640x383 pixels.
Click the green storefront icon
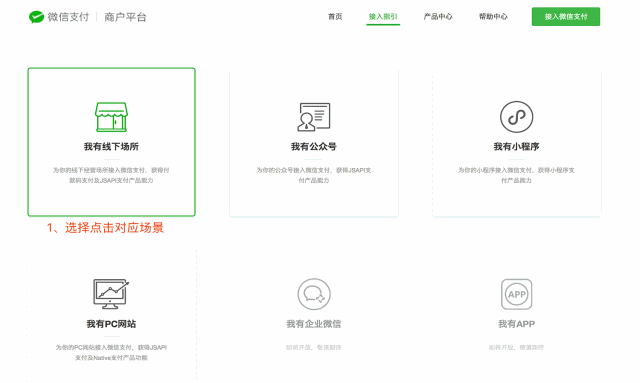[111, 117]
